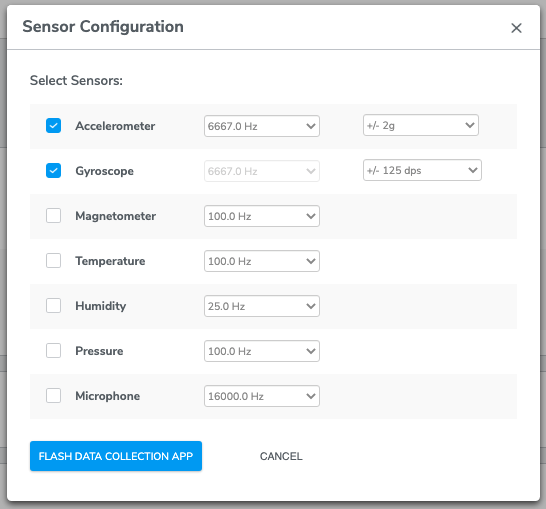This screenshot has height=509, width=546.
Task: Click the Cancel button
Action: (281, 456)
